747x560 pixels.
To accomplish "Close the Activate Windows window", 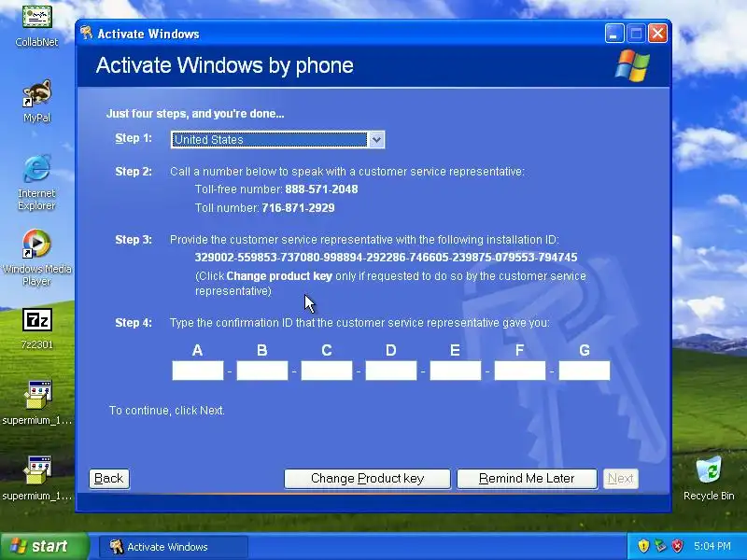I will [658, 34].
